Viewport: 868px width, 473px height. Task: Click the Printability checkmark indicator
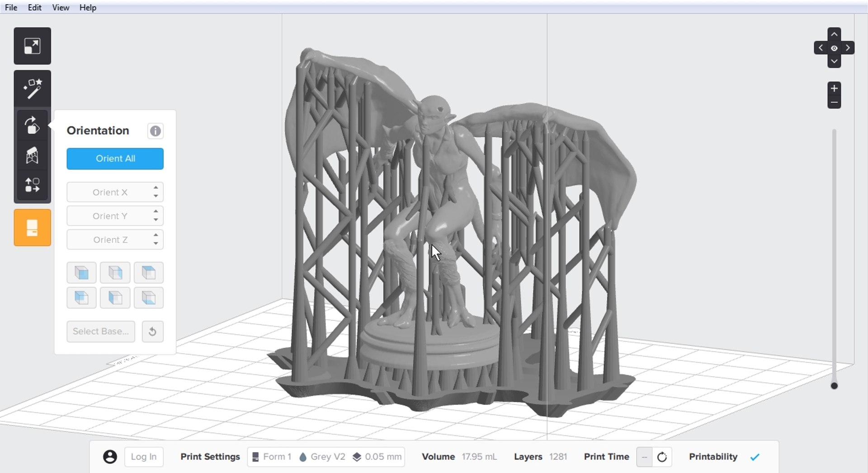pyautogui.click(x=755, y=457)
